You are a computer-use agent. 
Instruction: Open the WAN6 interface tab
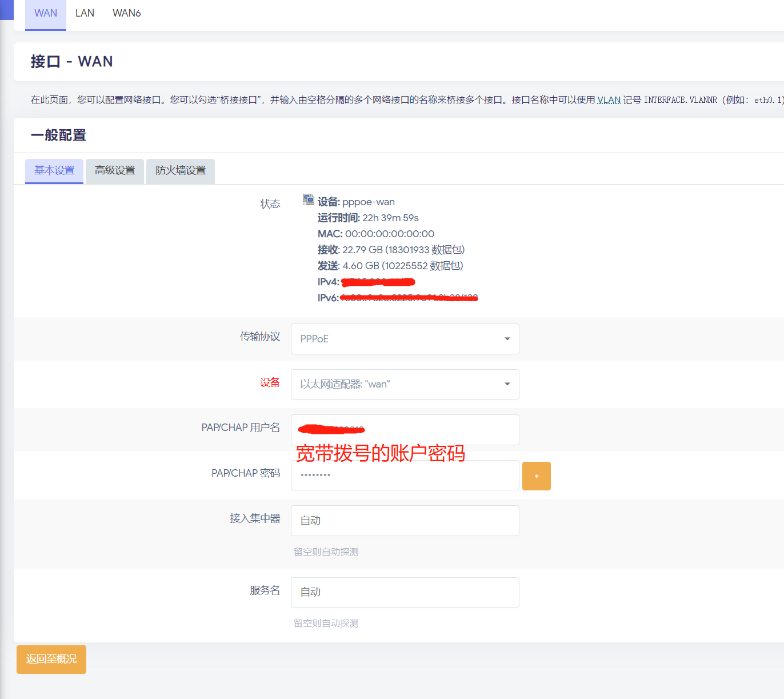pos(126,13)
